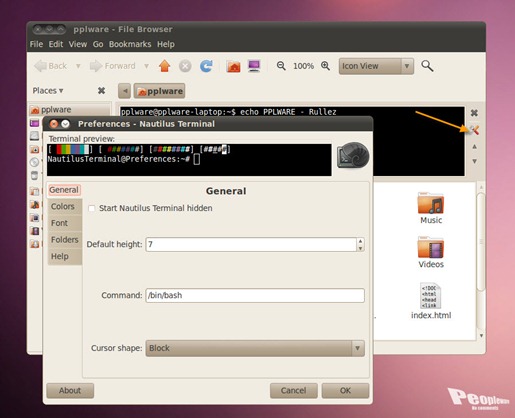Viewport: 515px width, 418px height.
Task: Click the About button
Action: tap(70, 390)
